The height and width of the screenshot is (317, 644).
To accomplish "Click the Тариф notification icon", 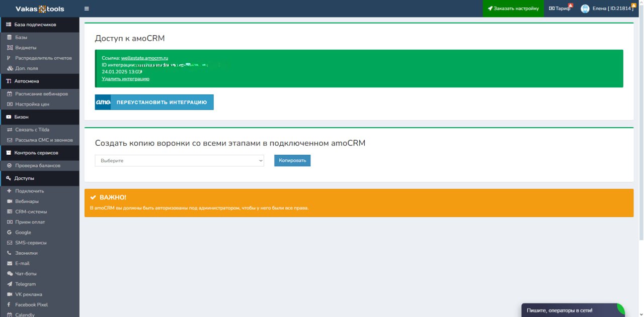I will click(x=570, y=6).
